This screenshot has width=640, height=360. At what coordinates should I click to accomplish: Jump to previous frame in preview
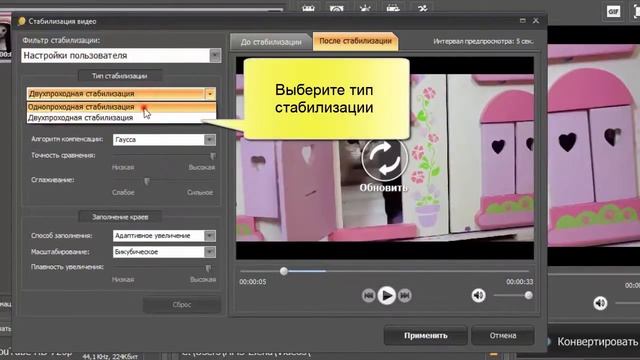[368, 295]
